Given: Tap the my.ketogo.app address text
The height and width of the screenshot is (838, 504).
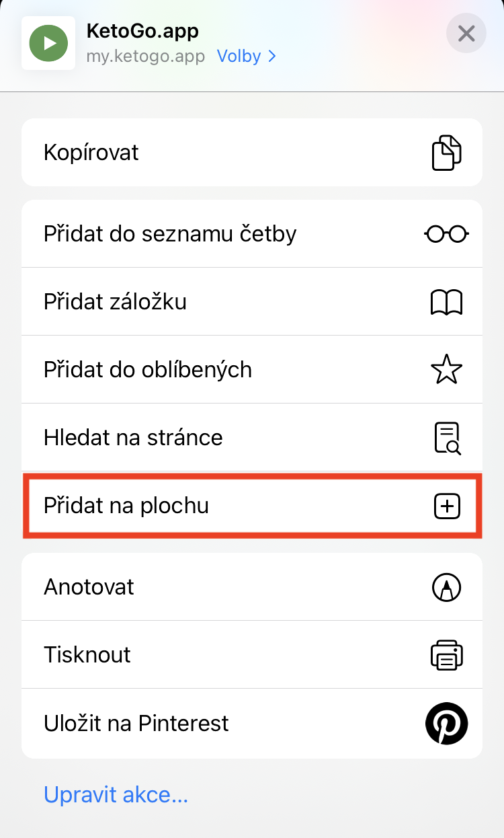Looking at the screenshot, I should [145, 56].
